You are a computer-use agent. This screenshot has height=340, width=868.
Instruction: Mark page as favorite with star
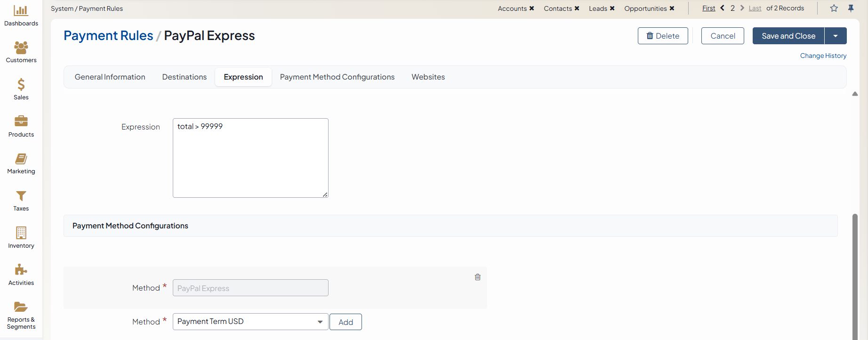pyautogui.click(x=834, y=8)
